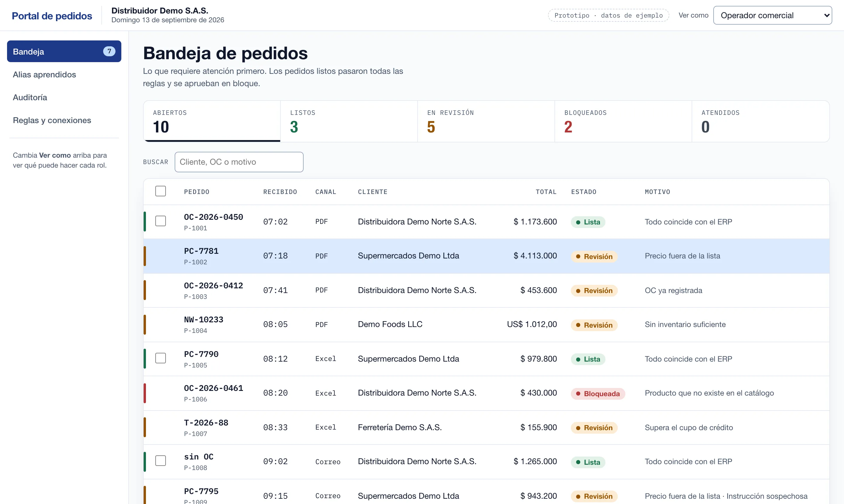Image resolution: width=844 pixels, height=504 pixels.
Task: Click the Revisión badge on PC-7781 row
Action: pyautogui.click(x=594, y=256)
